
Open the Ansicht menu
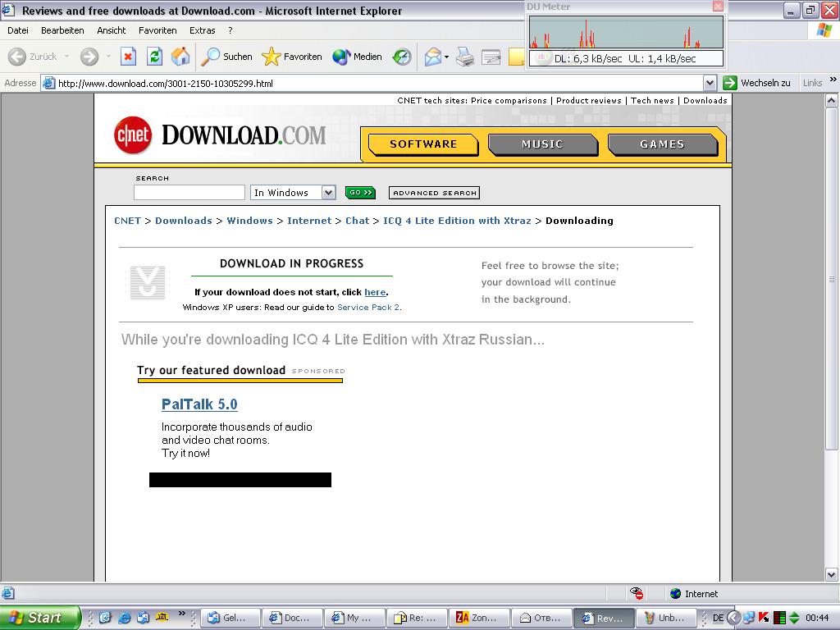click(x=112, y=30)
